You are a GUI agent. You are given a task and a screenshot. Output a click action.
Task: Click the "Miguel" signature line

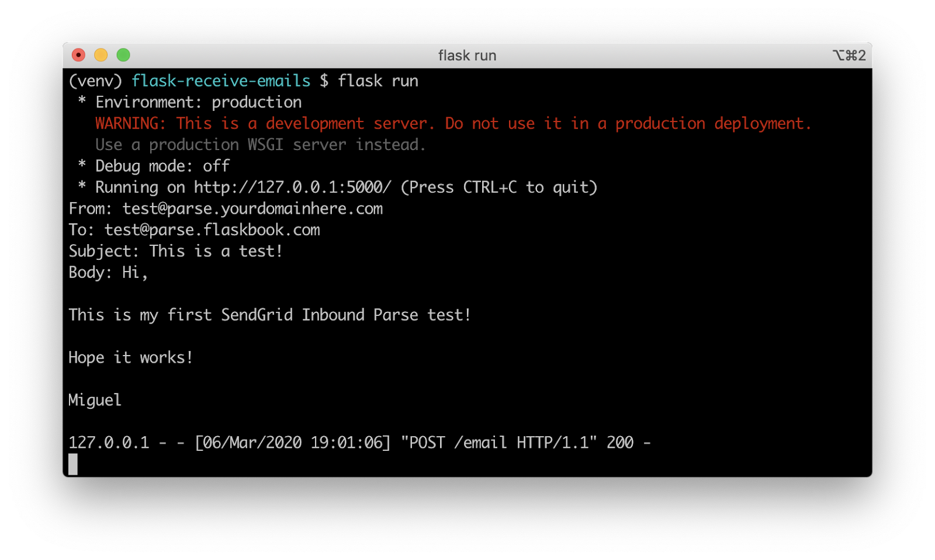(x=95, y=400)
